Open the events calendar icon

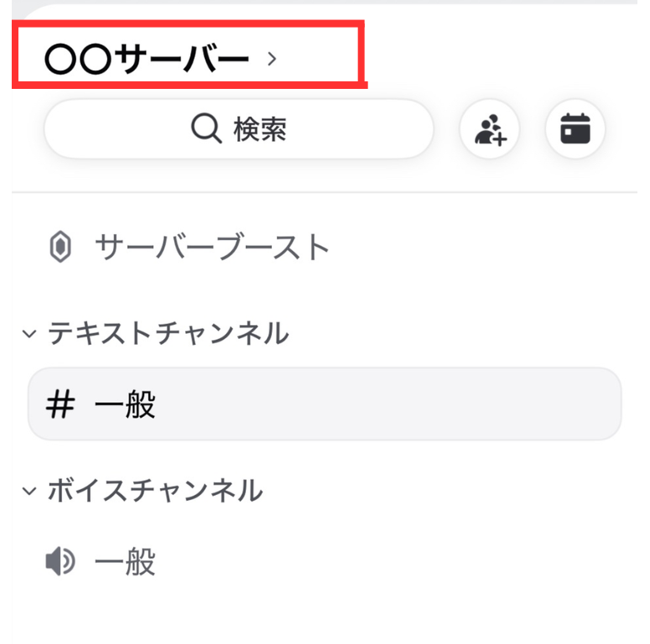[x=575, y=130]
